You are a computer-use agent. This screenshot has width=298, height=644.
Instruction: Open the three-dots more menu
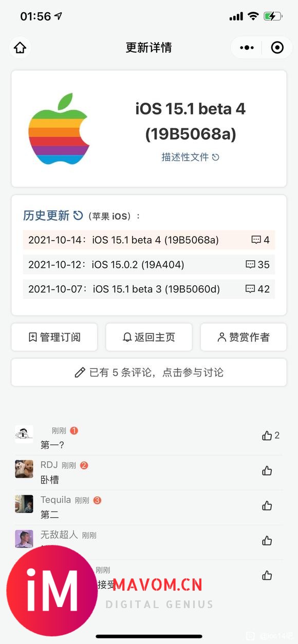(x=247, y=48)
